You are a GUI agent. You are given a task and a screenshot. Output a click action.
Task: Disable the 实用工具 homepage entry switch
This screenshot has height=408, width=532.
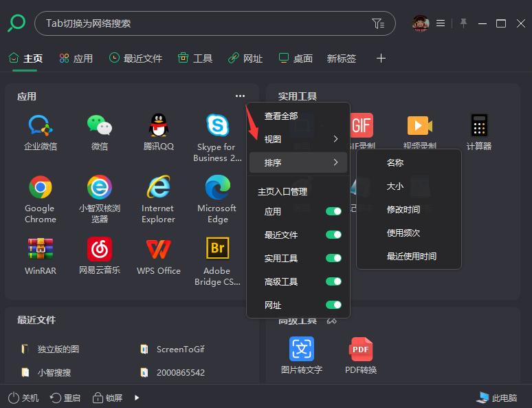tap(333, 258)
